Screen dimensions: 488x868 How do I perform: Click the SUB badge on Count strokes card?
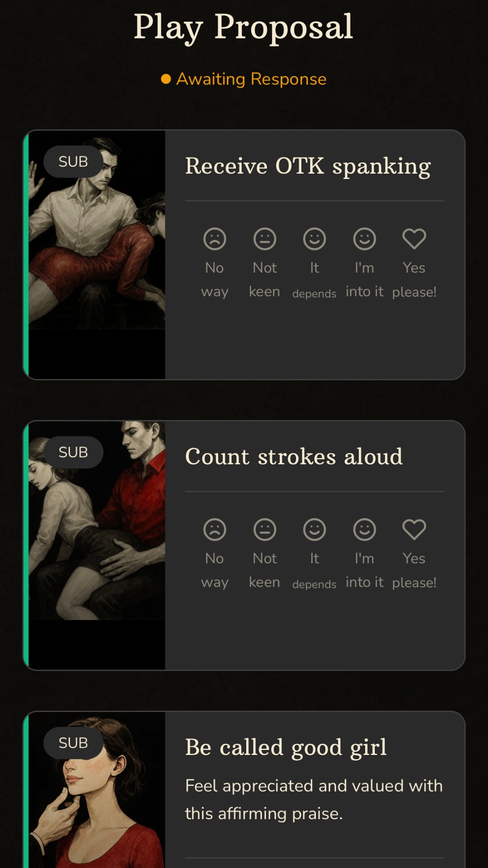coord(73,452)
